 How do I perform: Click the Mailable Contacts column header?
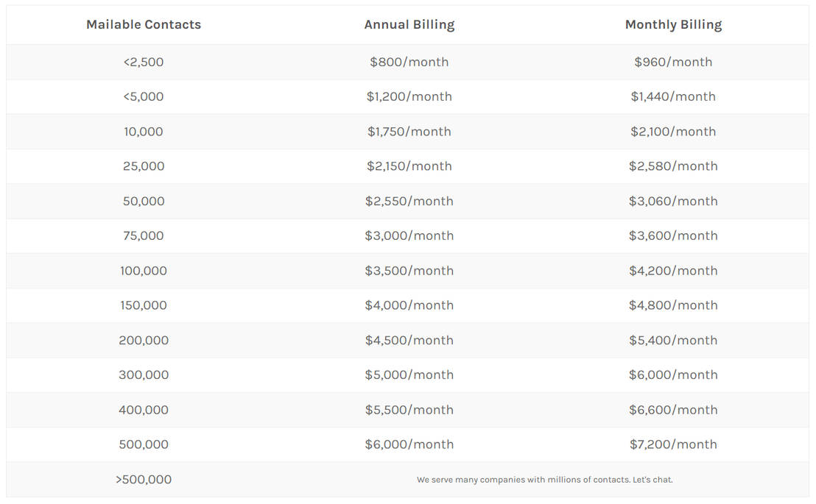click(x=144, y=24)
